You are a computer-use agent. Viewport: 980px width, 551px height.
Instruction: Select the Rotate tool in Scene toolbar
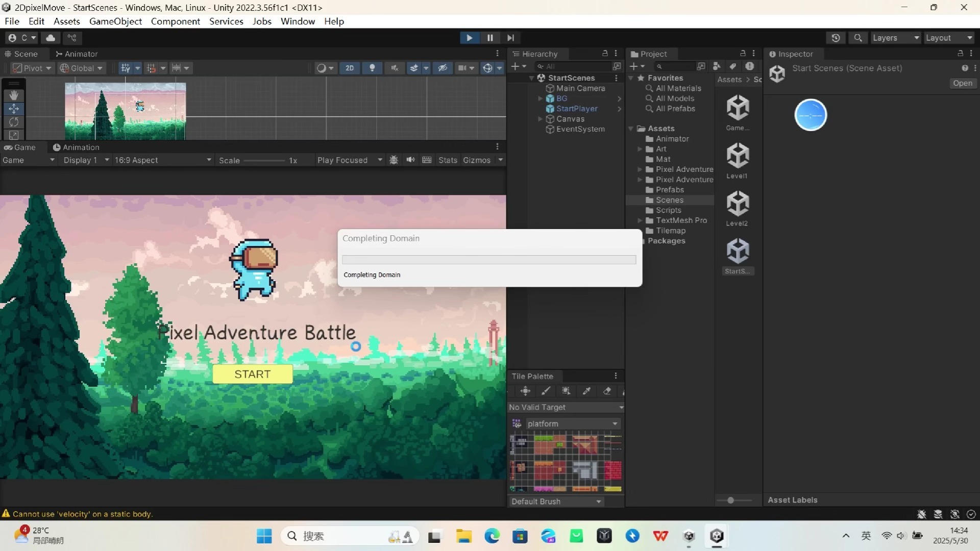coord(14,122)
